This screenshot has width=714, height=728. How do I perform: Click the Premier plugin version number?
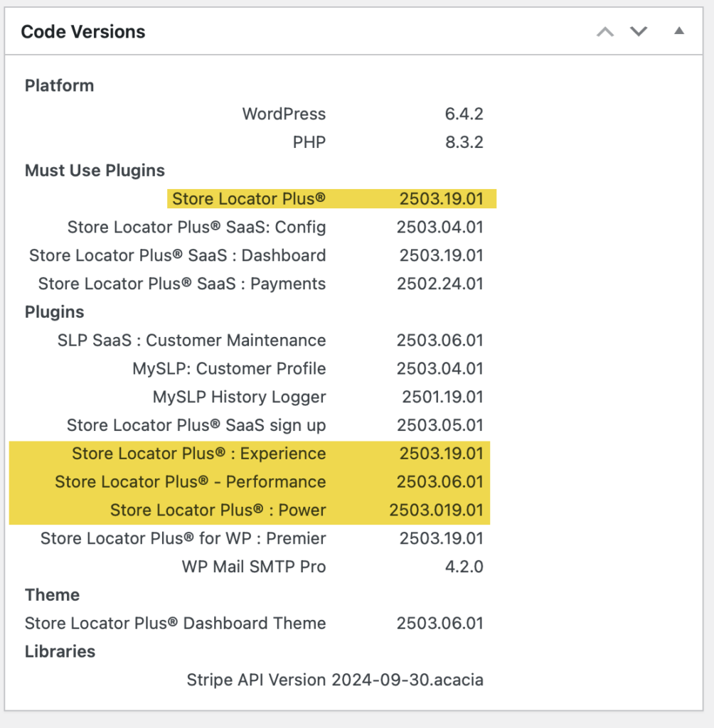442,539
